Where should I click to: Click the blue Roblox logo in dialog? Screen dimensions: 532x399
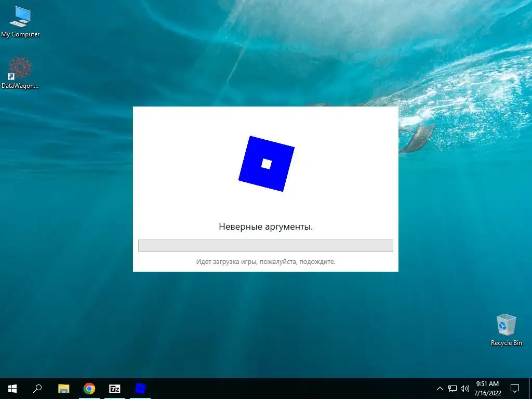(x=267, y=164)
